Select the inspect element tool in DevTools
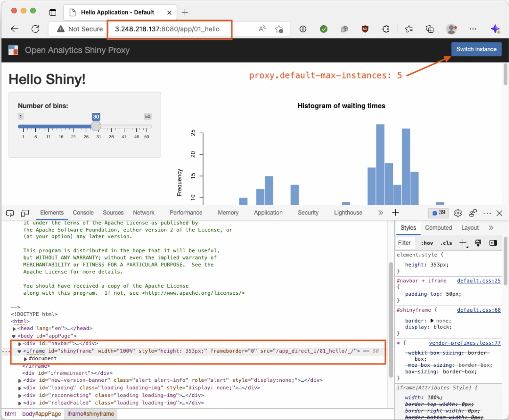 tap(9, 213)
